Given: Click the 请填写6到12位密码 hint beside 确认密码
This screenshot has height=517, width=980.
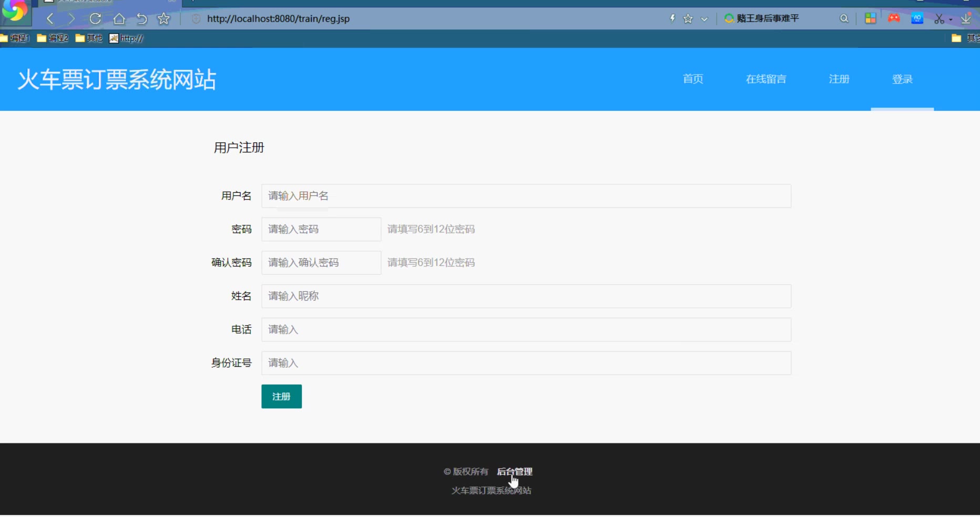Looking at the screenshot, I should click(431, 263).
